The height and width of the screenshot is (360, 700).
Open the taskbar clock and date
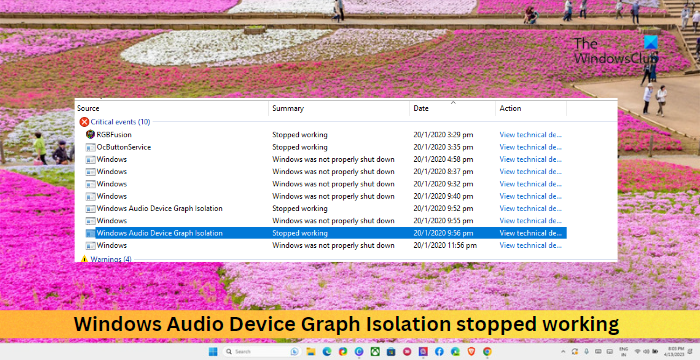click(675, 352)
